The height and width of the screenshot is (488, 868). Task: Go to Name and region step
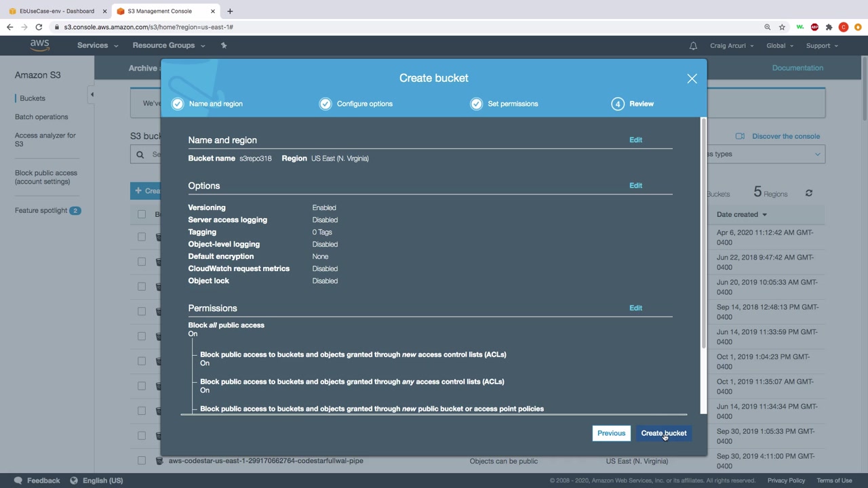[216, 104]
